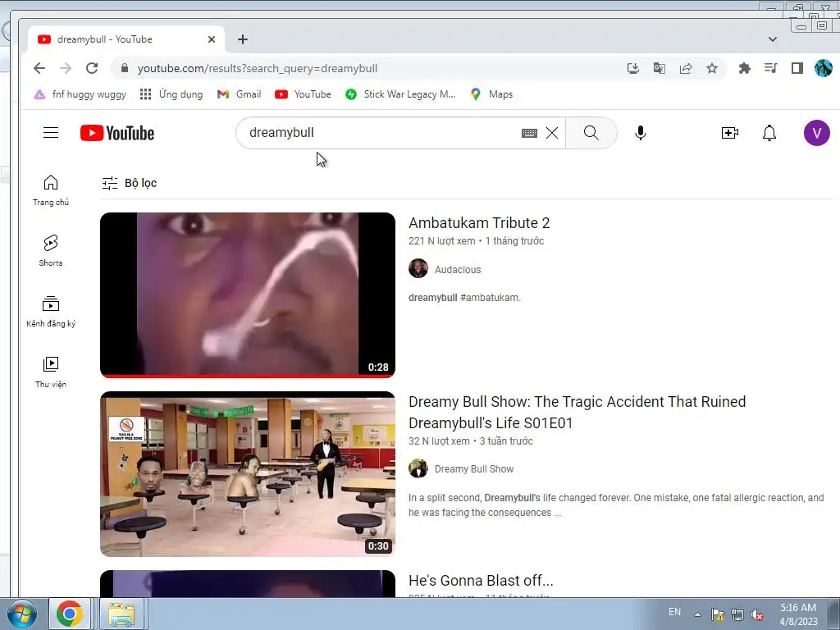
Task: Click the search magnifier button
Action: [591, 132]
